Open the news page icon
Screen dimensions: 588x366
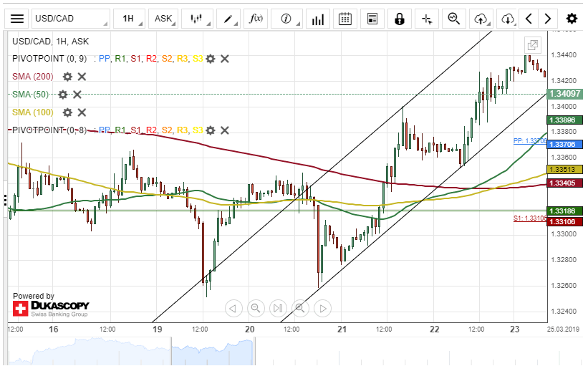click(x=372, y=19)
